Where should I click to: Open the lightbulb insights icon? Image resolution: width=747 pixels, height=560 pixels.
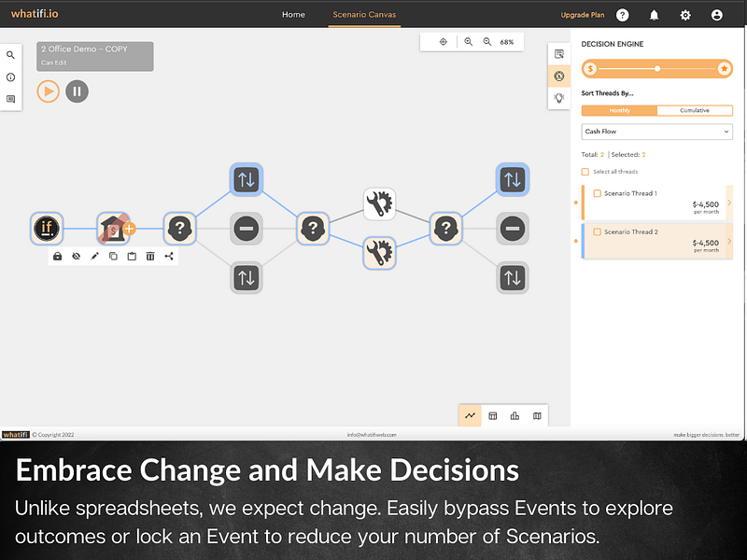[559, 98]
